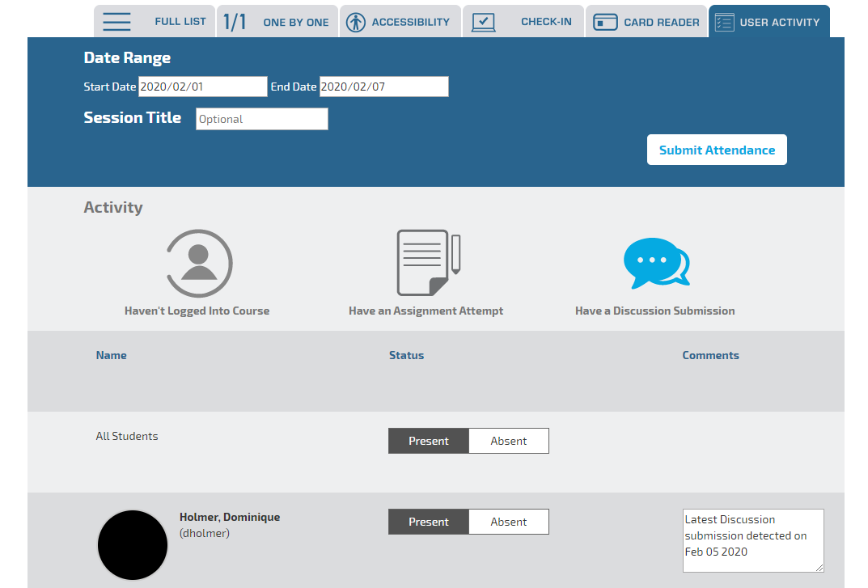Switch to the Full List tab
This screenshot has width=868, height=588.
155,22
